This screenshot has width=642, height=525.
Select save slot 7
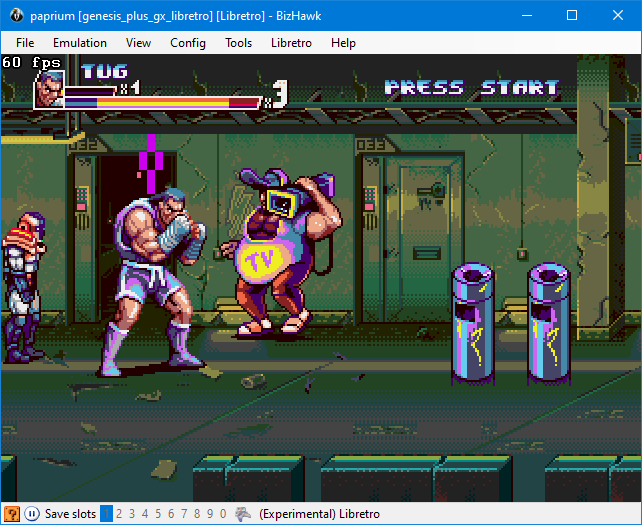tap(184, 514)
